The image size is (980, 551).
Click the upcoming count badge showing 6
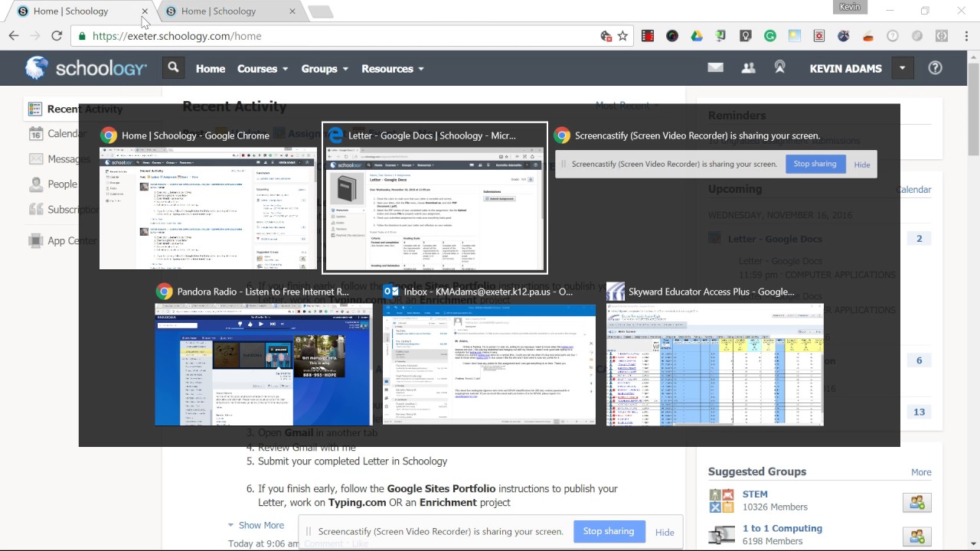coord(920,360)
